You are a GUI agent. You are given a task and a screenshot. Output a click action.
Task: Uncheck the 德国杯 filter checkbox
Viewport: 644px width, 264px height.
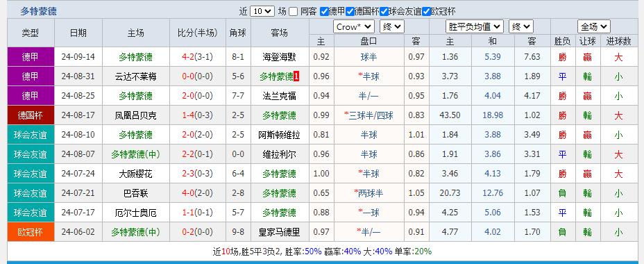[x=350, y=12]
